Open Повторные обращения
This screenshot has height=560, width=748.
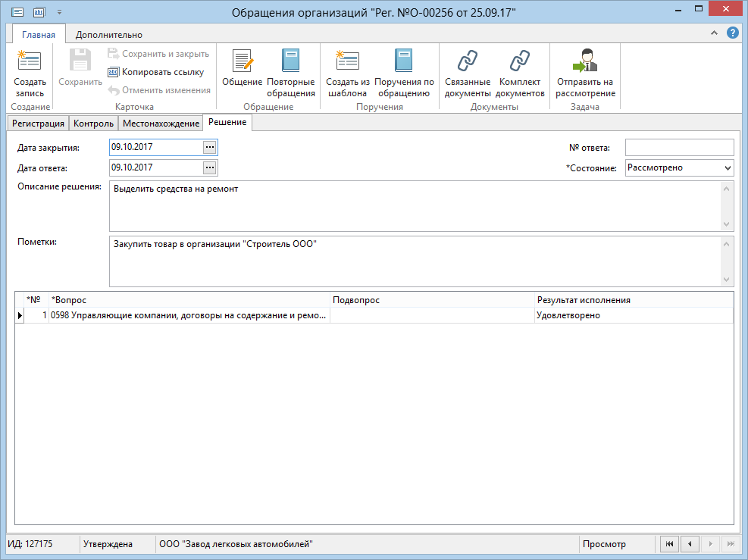click(290, 61)
